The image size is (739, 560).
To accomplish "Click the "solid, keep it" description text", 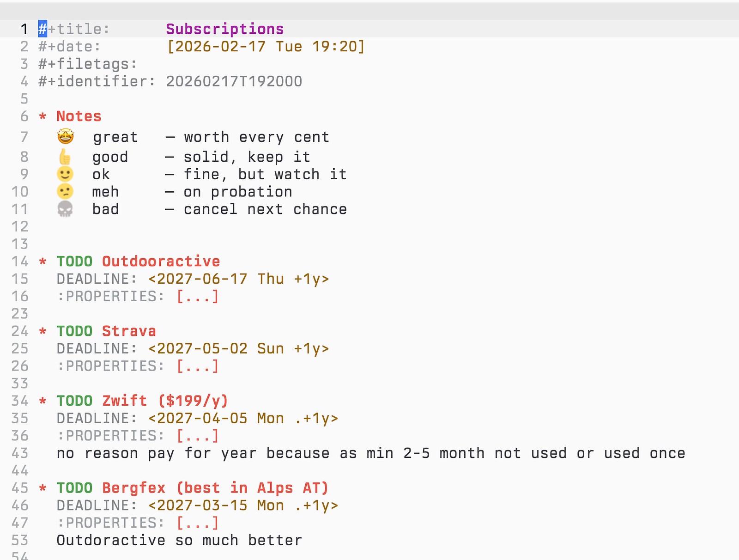I will click(247, 157).
